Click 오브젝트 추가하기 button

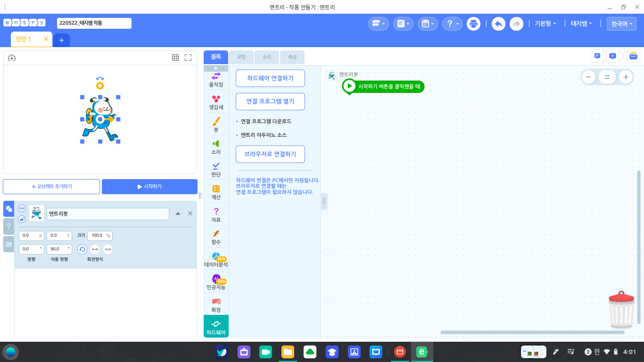(x=51, y=187)
